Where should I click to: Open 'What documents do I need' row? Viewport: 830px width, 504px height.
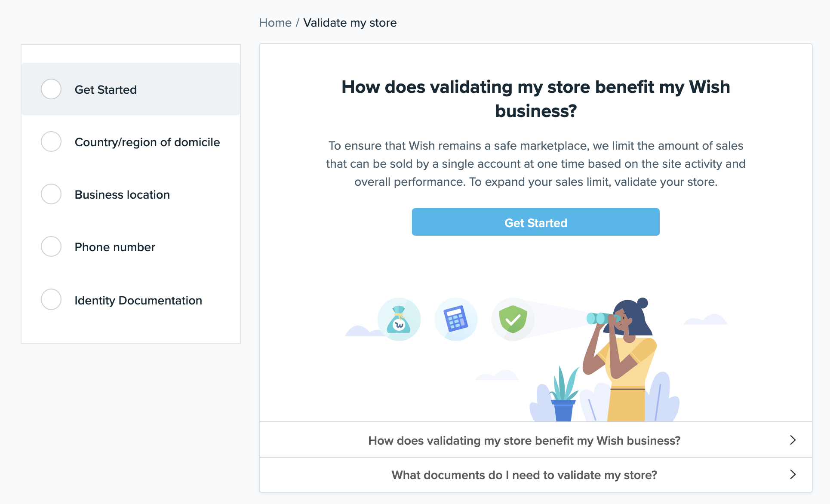point(536,475)
